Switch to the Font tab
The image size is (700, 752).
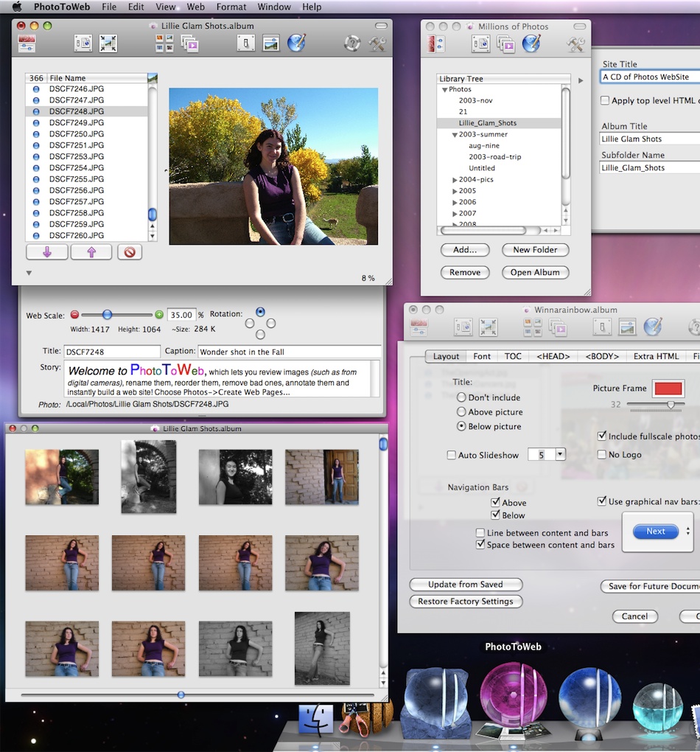tap(482, 356)
